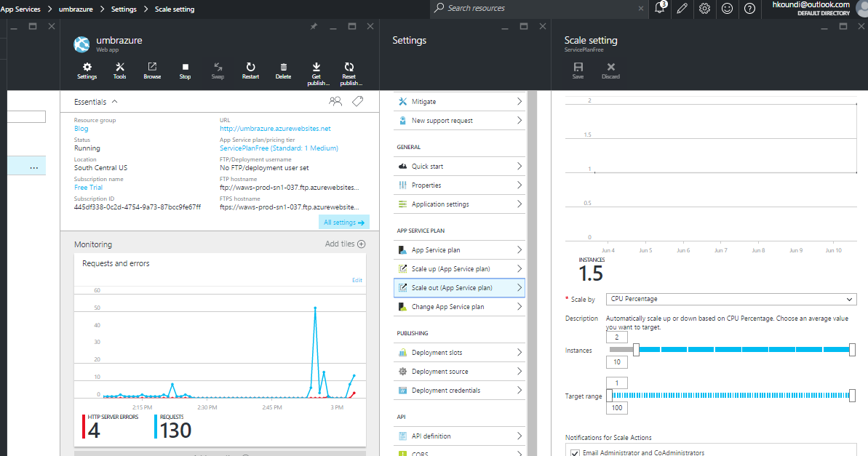Viewport: 868px width, 456px height.
Task: Click the Instances maximum value box (10)
Action: (617, 362)
